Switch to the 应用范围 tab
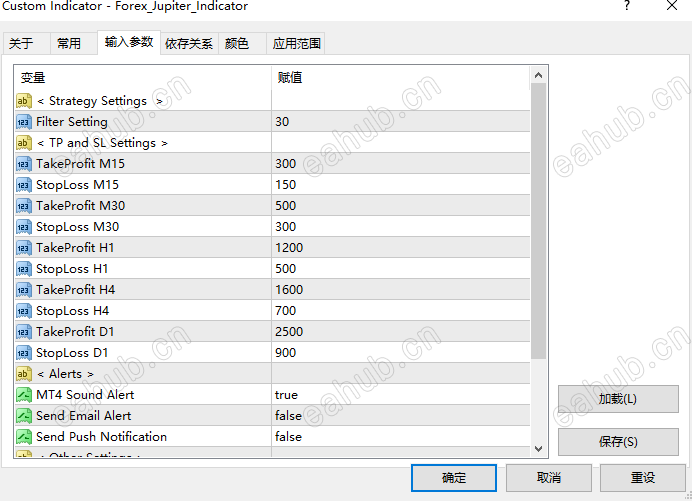692x501 pixels. coord(296,43)
